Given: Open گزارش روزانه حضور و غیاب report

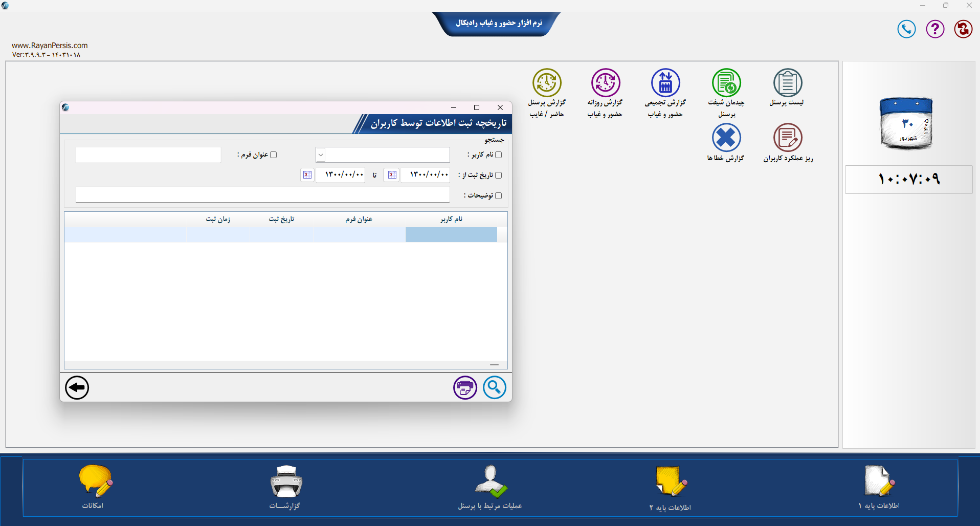Looking at the screenshot, I should click(x=606, y=83).
